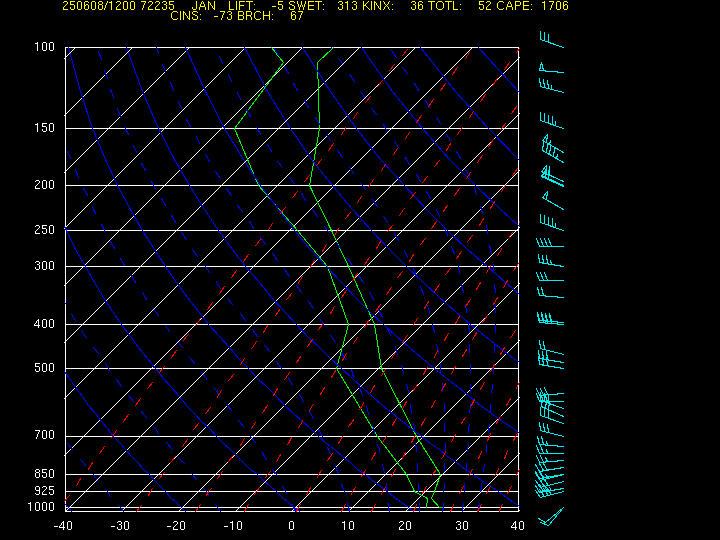Click the surface wind barb below 1000 level
Viewport: 720px width, 540px height.
(x=551, y=517)
